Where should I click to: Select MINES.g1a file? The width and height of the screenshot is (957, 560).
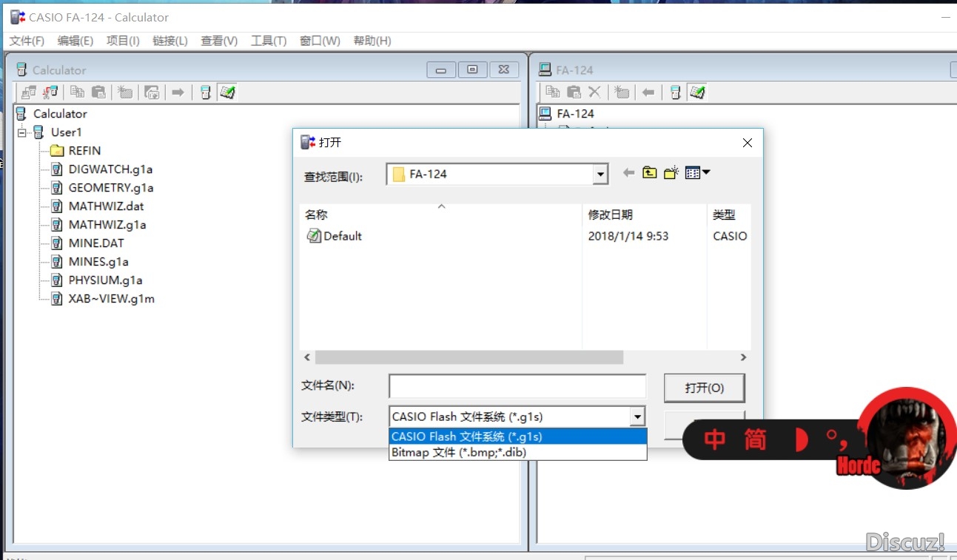point(98,262)
